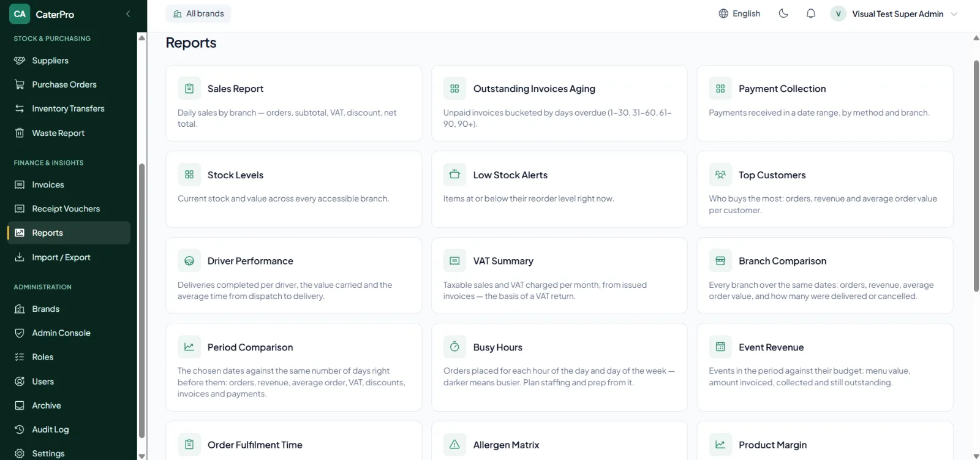
Task: Open the Top Customers report
Action: click(825, 189)
